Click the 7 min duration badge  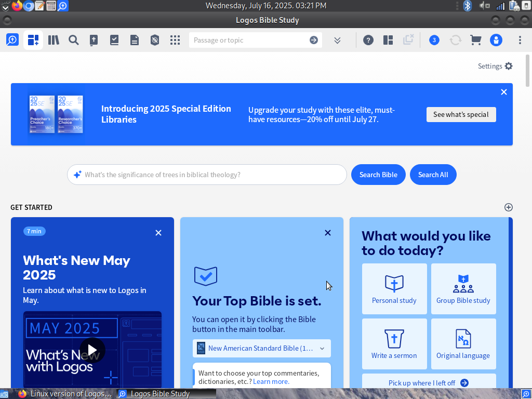(34, 231)
